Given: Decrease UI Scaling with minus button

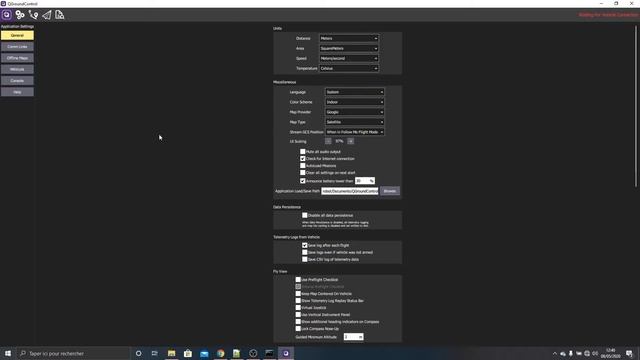Looking at the screenshot, I should [x=328, y=141].
